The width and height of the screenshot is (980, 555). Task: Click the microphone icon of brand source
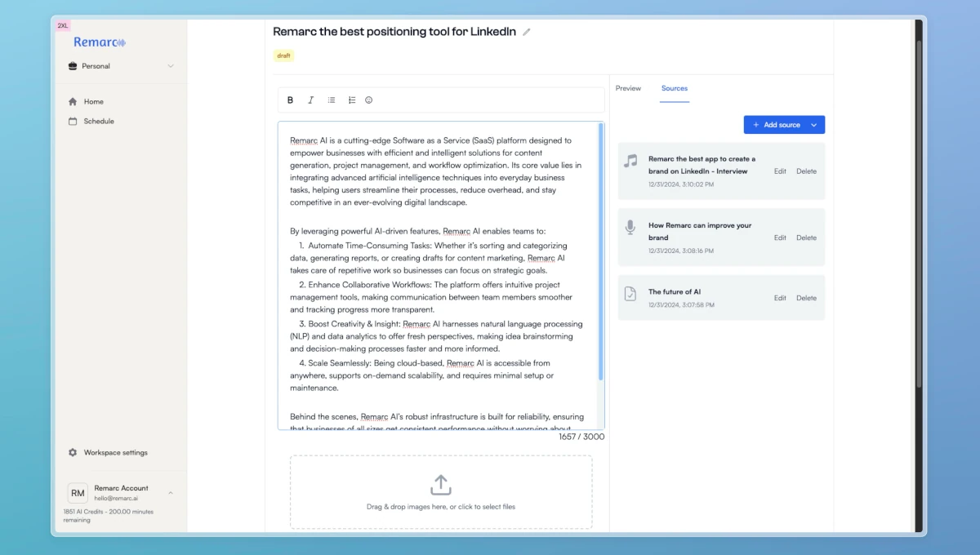(630, 227)
